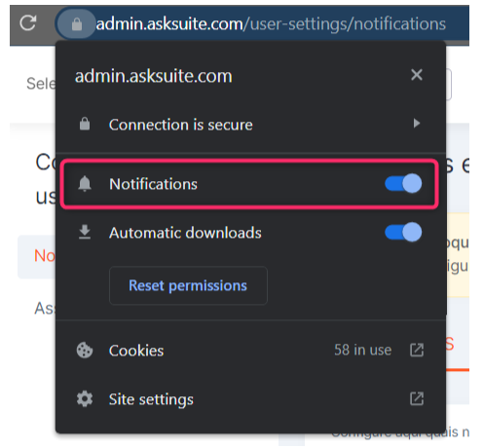Toggle the Notifications switch off
Screen dimensions: 483x448
point(403,184)
